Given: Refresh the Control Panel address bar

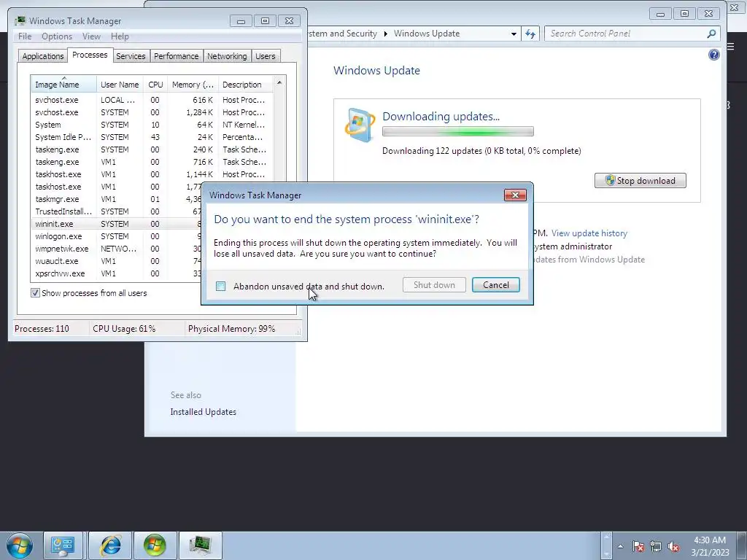Looking at the screenshot, I should coord(530,34).
